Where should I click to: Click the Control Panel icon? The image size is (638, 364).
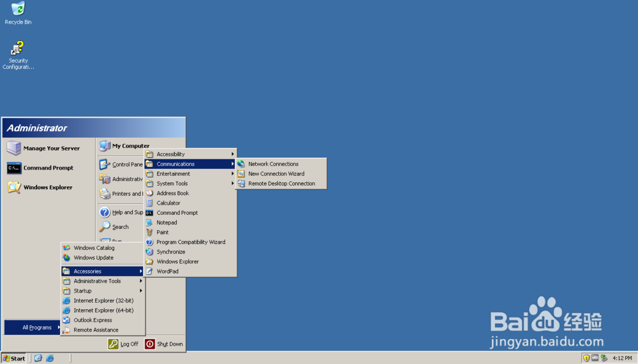[105, 164]
